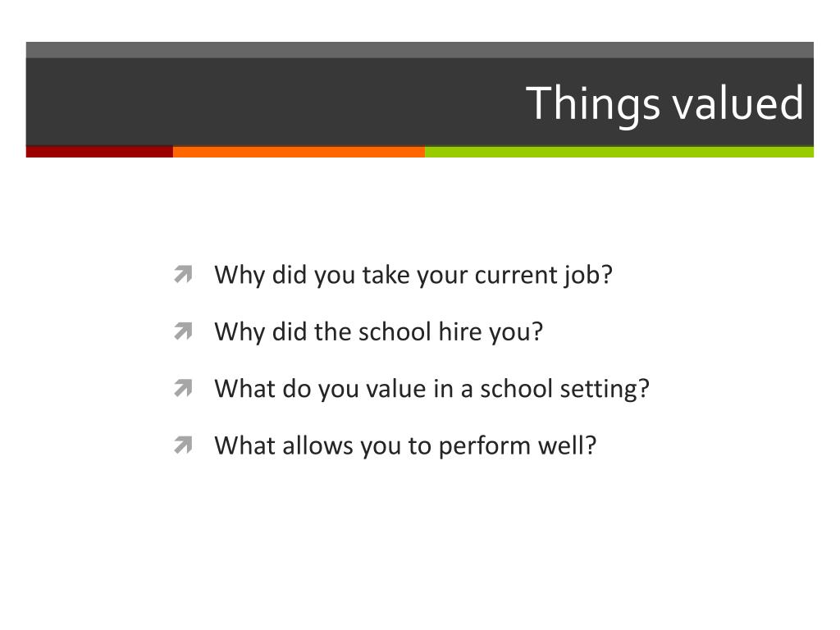Viewport: 840px width, 630px height.
Task: Click the arrow bullet beside 'What do you value'
Action: [183, 389]
